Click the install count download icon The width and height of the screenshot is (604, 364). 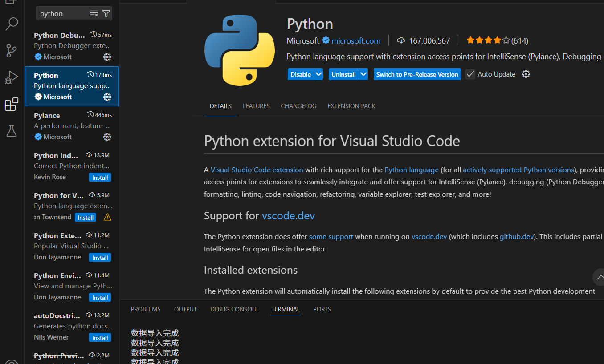click(401, 40)
